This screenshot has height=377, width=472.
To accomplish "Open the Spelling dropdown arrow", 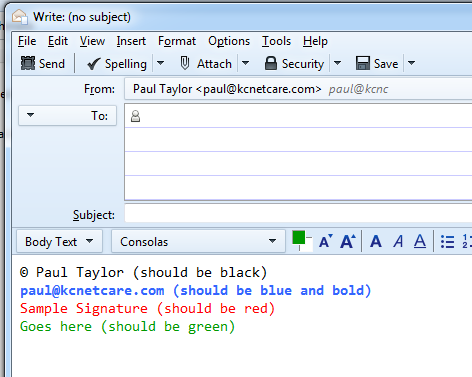I will pyautogui.click(x=160, y=63).
